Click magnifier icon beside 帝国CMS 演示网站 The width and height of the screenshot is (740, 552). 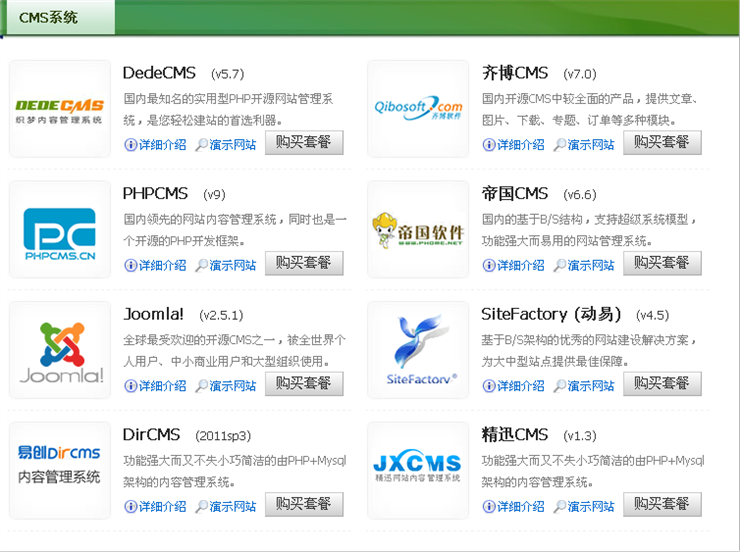click(560, 265)
